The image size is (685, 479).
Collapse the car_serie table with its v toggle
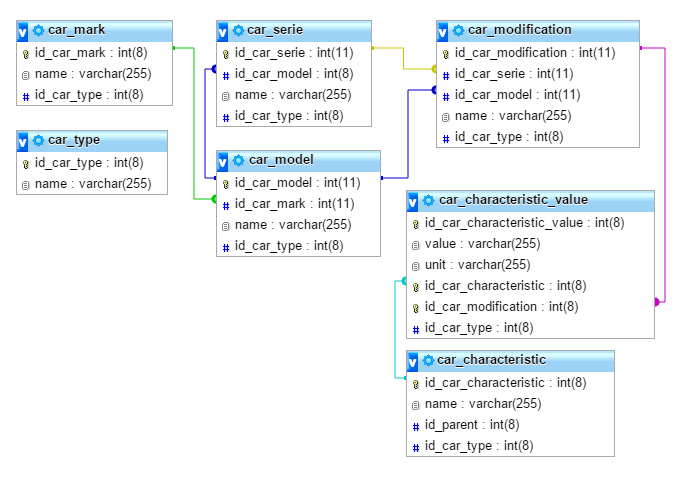click(x=223, y=31)
